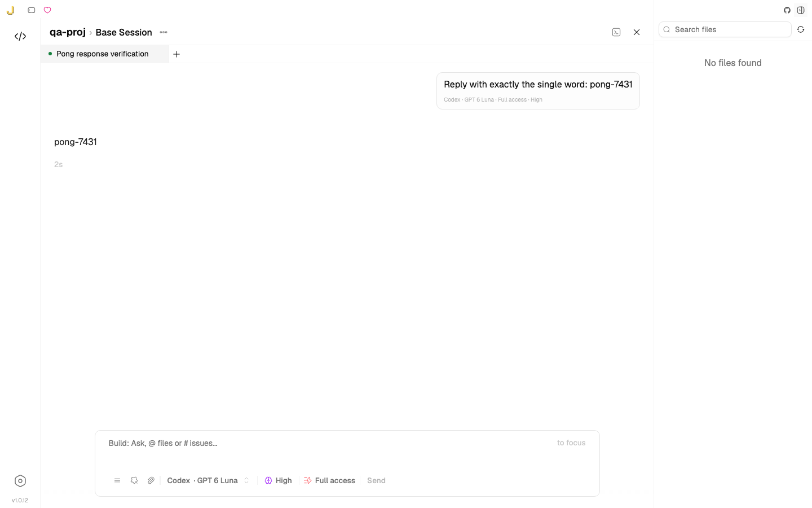Toggle the left sidebar panel icon
The image size is (812, 508).
[32, 10]
